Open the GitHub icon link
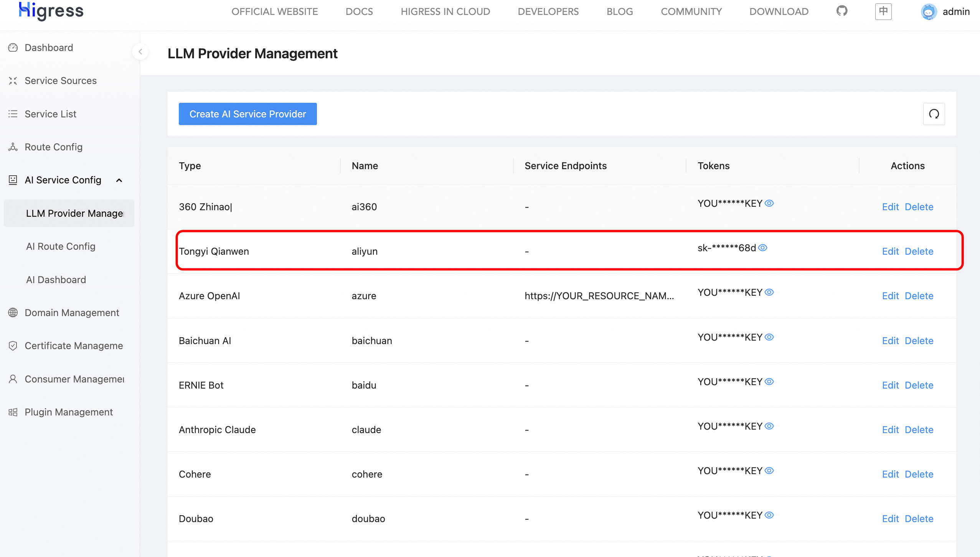Screen dimensions: 980x557 tap(842, 11)
